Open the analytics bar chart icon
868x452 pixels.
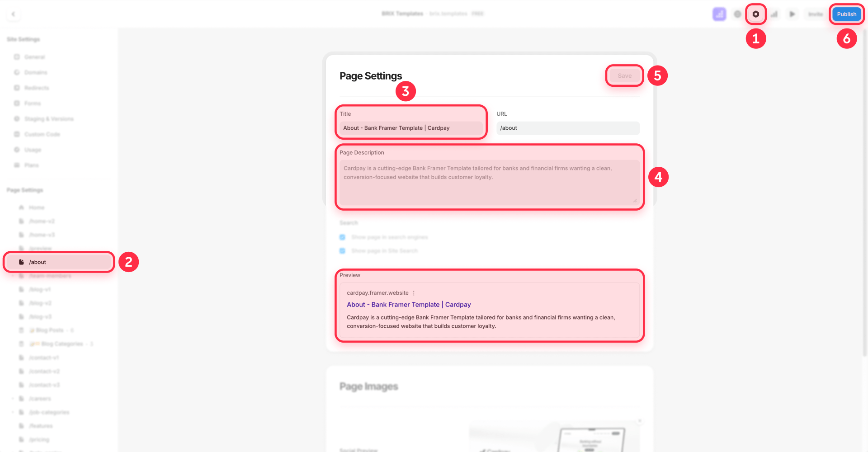[774, 14]
